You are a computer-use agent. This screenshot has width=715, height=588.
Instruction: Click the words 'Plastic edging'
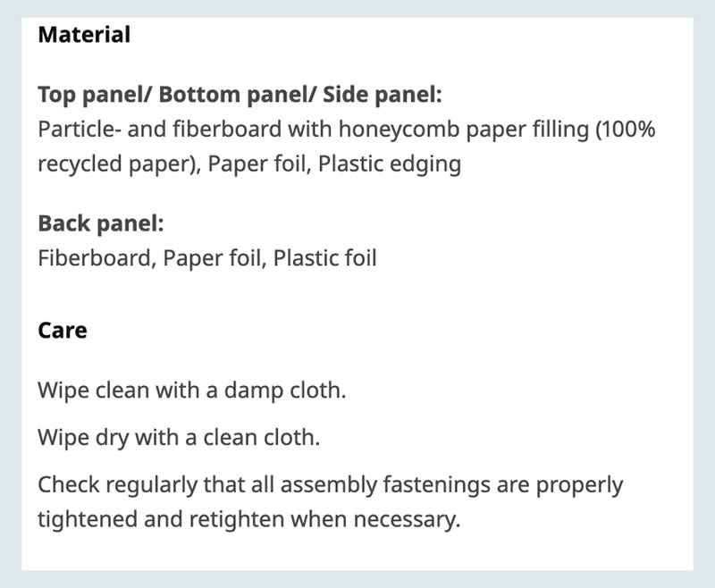390,164
